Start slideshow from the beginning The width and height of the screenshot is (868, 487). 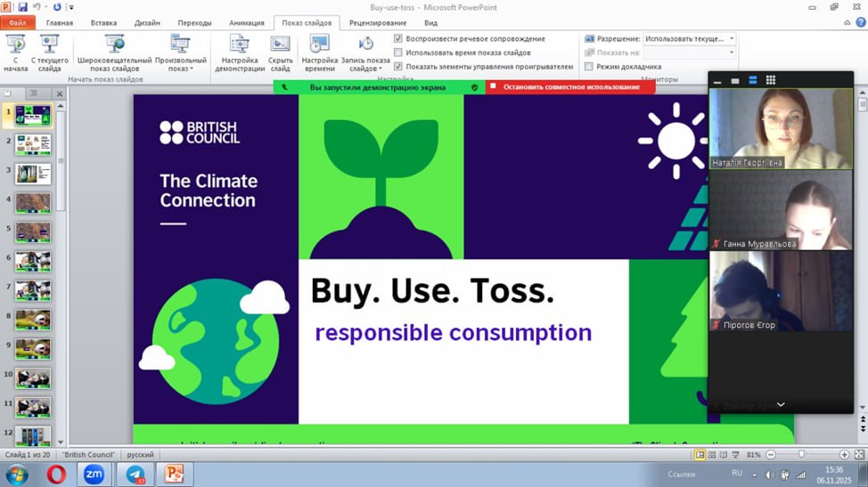(x=15, y=53)
